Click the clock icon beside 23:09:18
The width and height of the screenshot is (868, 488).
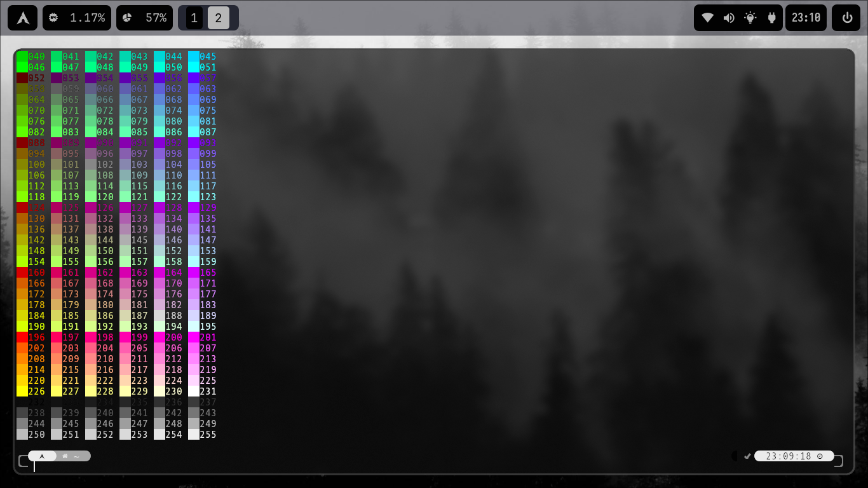pyautogui.click(x=820, y=456)
